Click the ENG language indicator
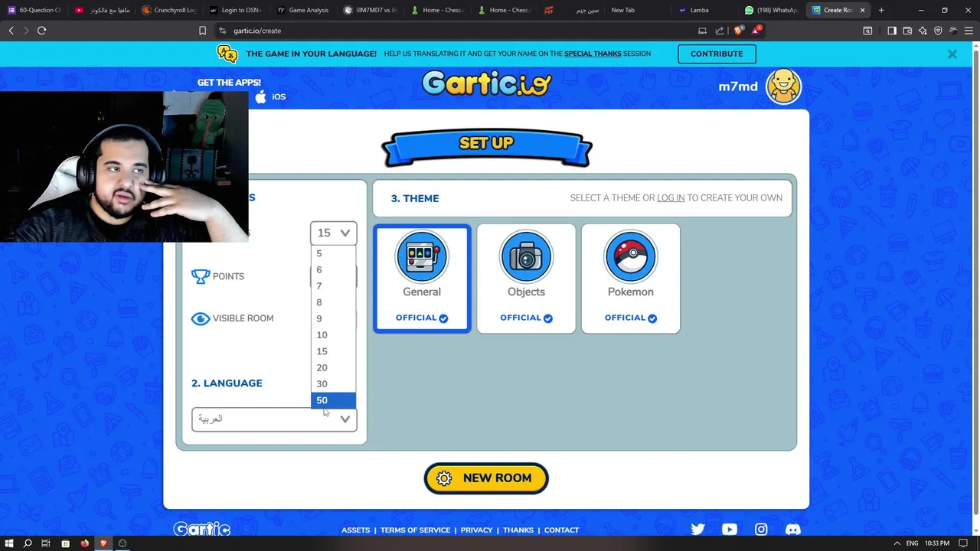Image resolution: width=980 pixels, height=551 pixels. tap(912, 543)
